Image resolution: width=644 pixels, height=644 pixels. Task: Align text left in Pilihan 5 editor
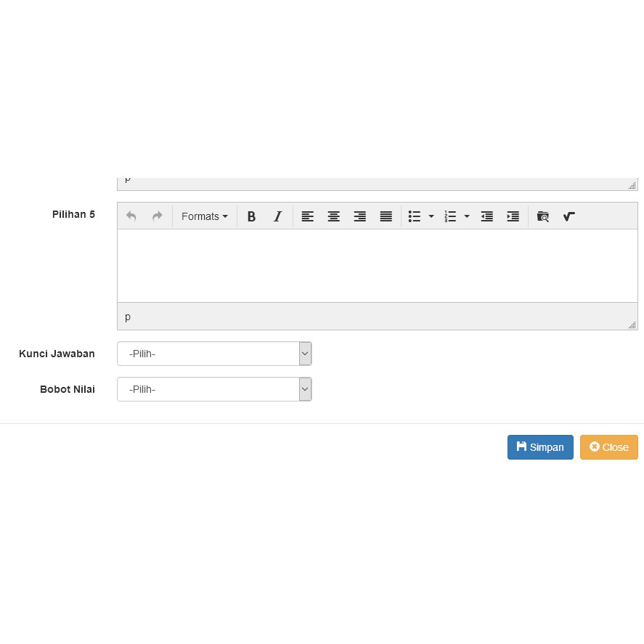[x=308, y=216]
